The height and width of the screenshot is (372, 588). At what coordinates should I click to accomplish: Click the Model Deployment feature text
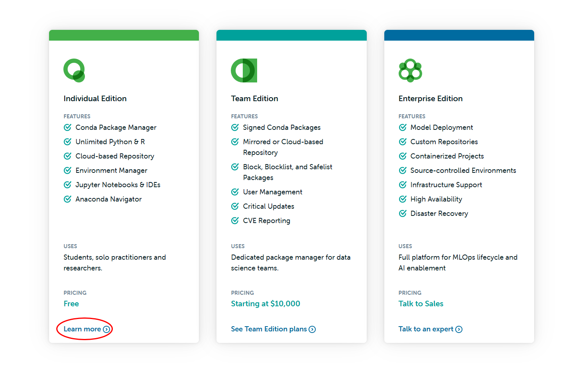pyautogui.click(x=442, y=127)
